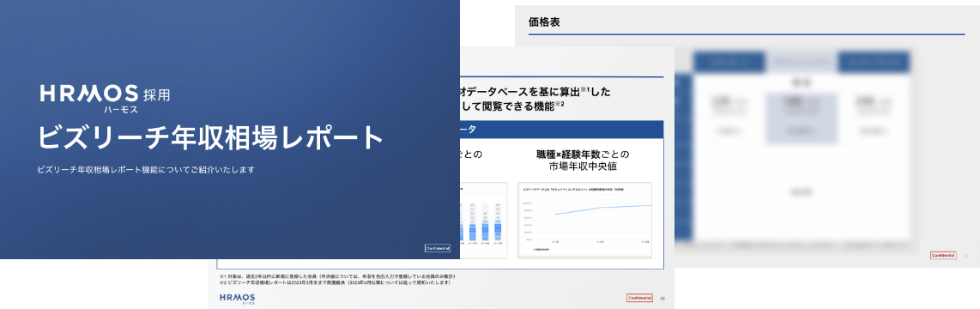Image resolution: width=980 pixels, height=309 pixels.
Task: Click the HRMOS 採用 logo on blue slide
Action: click(105, 98)
